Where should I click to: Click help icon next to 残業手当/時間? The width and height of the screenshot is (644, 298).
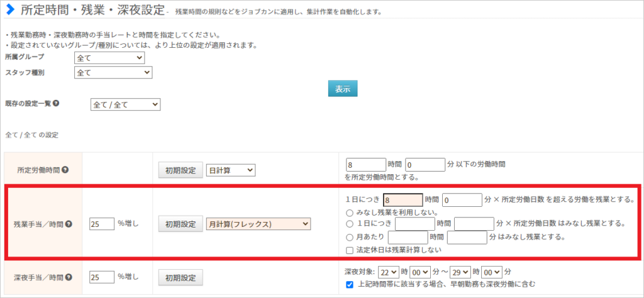pos(69,224)
